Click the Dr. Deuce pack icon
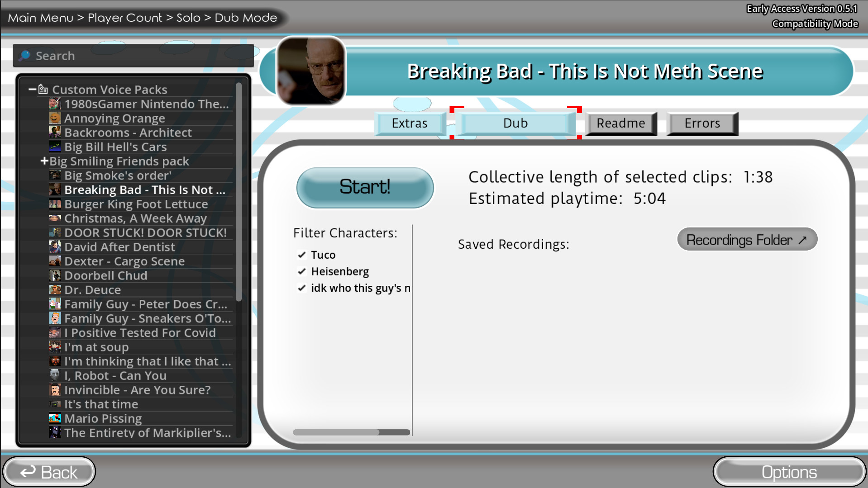This screenshot has width=868, height=488. point(55,290)
